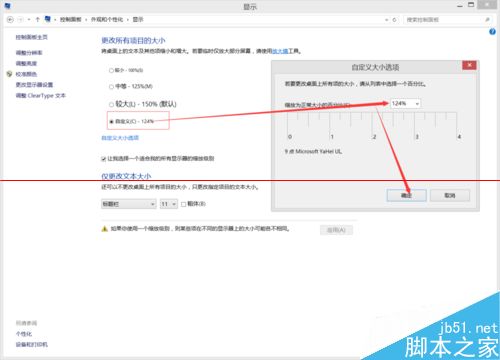
Task: Click the forward navigation arrow
Action: click(21, 20)
